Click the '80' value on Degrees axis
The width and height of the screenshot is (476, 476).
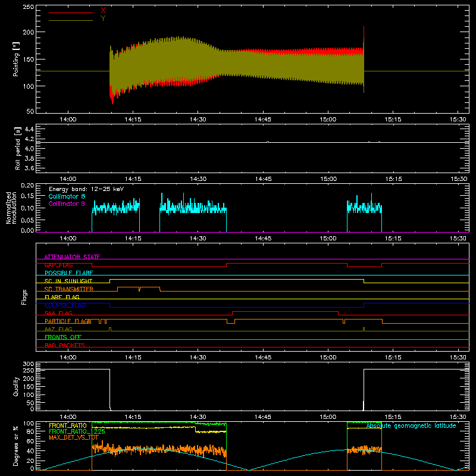(x=30, y=431)
